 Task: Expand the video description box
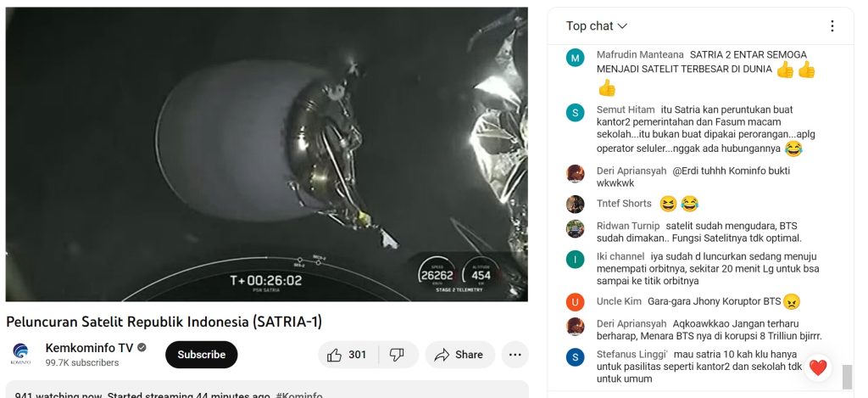click(x=266, y=390)
